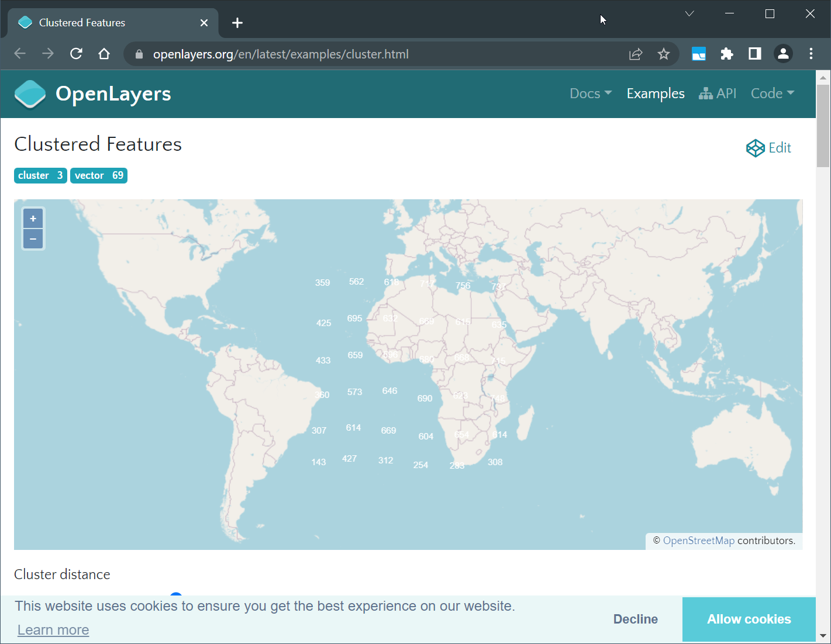
Task: Zoom out on the map
Action: click(x=33, y=239)
